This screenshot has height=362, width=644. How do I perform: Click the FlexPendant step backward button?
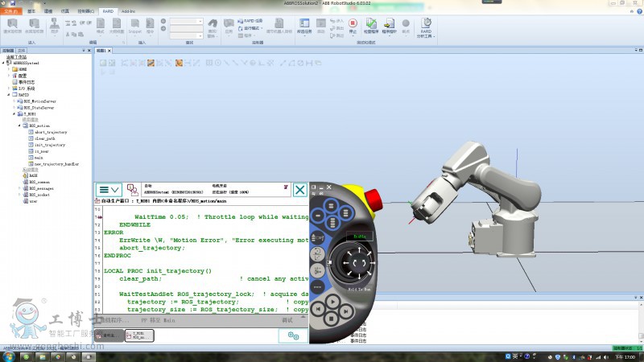(317, 308)
